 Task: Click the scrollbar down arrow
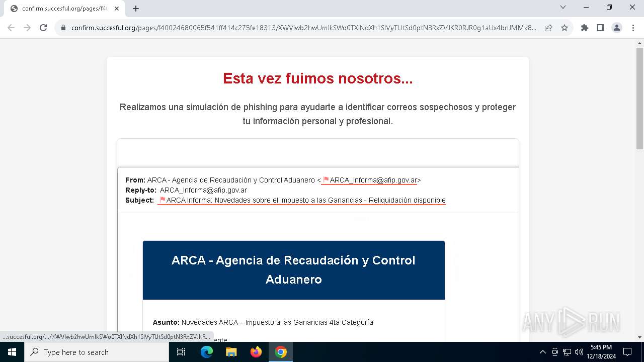pos(639,337)
